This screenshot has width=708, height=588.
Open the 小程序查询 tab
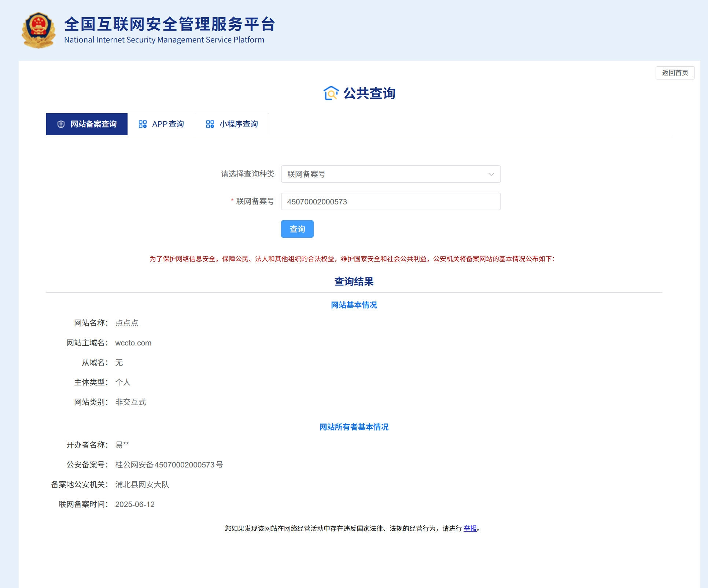232,124
